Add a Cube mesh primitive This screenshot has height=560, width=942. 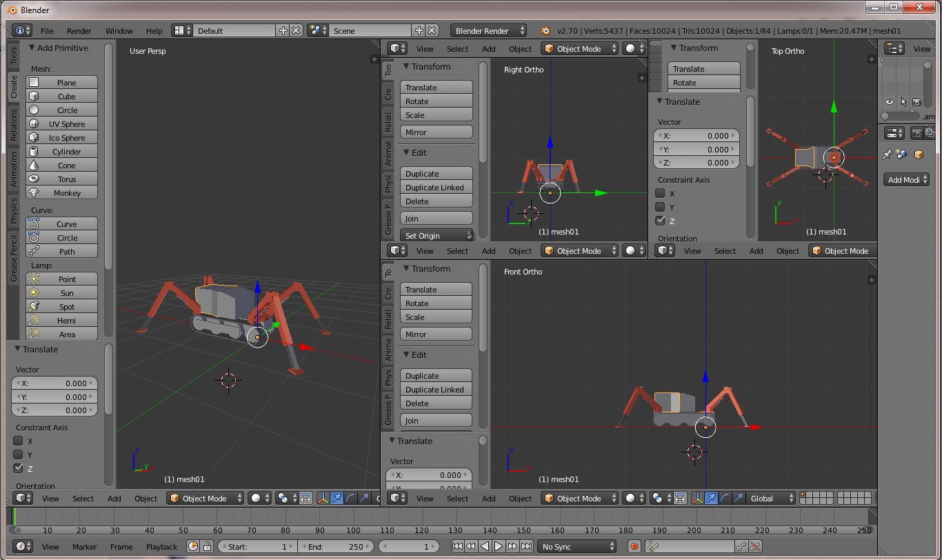pos(62,97)
